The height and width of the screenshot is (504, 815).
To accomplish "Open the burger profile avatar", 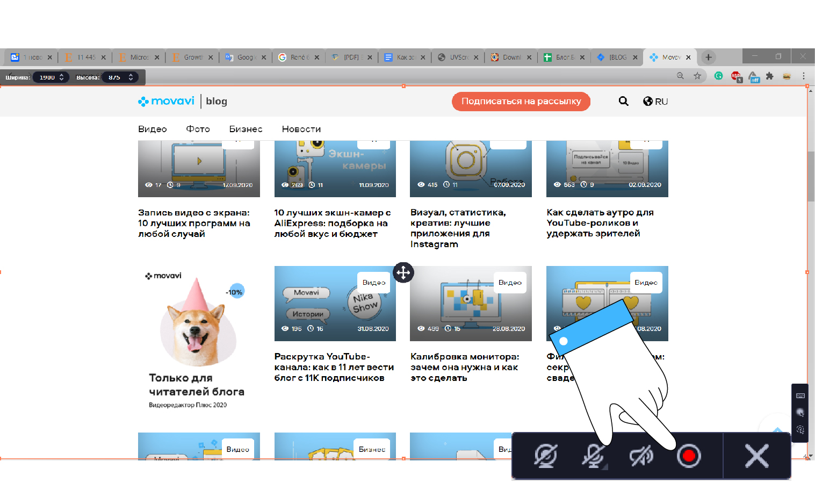I will (x=787, y=76).
